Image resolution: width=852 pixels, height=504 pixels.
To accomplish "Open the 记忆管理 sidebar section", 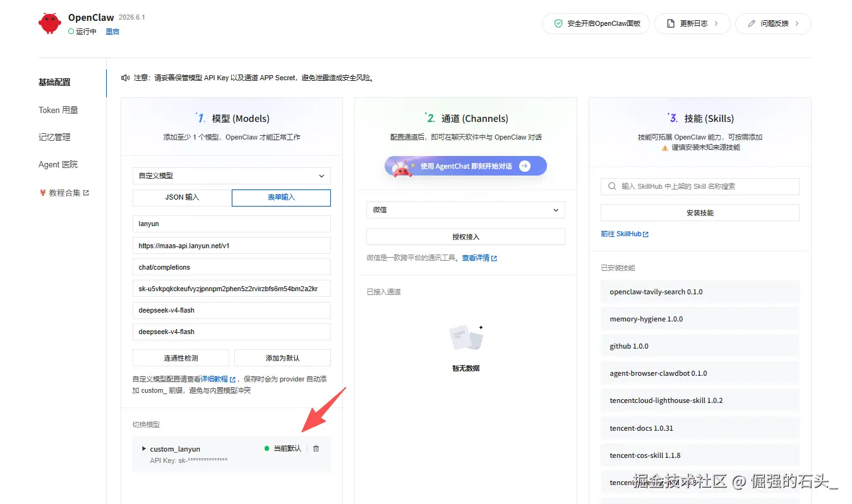I will pos(54,137).
